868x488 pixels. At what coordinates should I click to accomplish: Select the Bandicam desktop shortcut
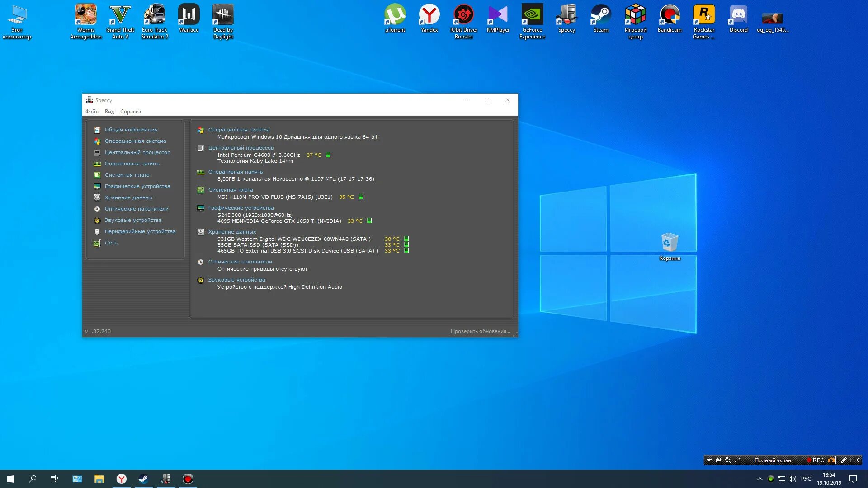click(x=670, y=18)
